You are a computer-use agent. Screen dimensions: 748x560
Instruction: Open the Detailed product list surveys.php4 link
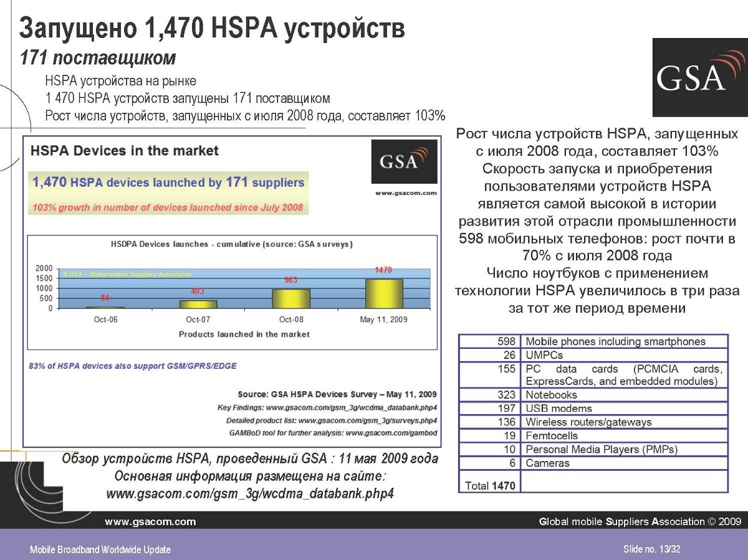331,420
